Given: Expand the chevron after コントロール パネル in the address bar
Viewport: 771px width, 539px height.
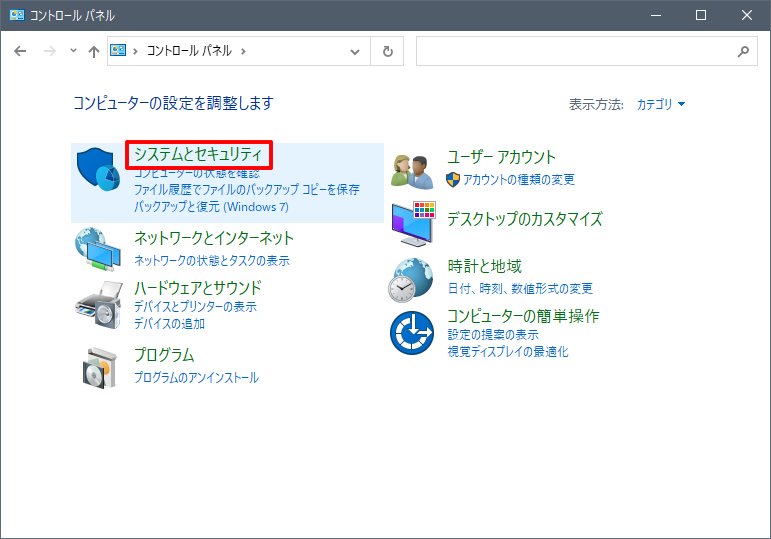Looking at the screenshot, I should coord(243,51).
